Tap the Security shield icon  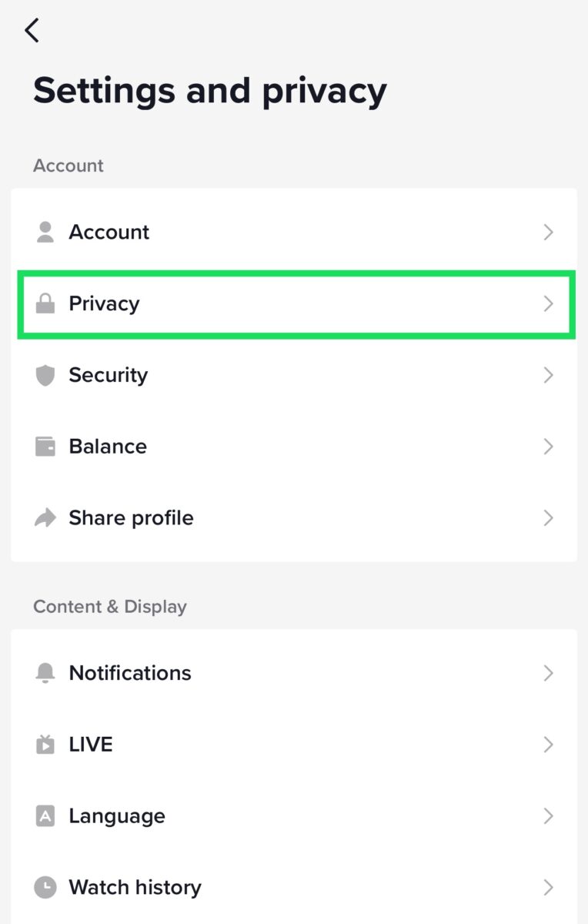(x=45, y=376)
